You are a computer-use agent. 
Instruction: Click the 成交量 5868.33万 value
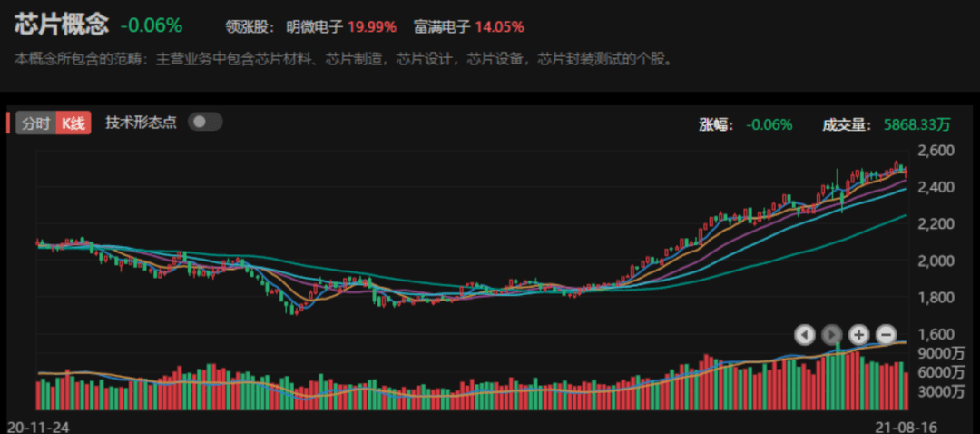click(x=916, y=125)
